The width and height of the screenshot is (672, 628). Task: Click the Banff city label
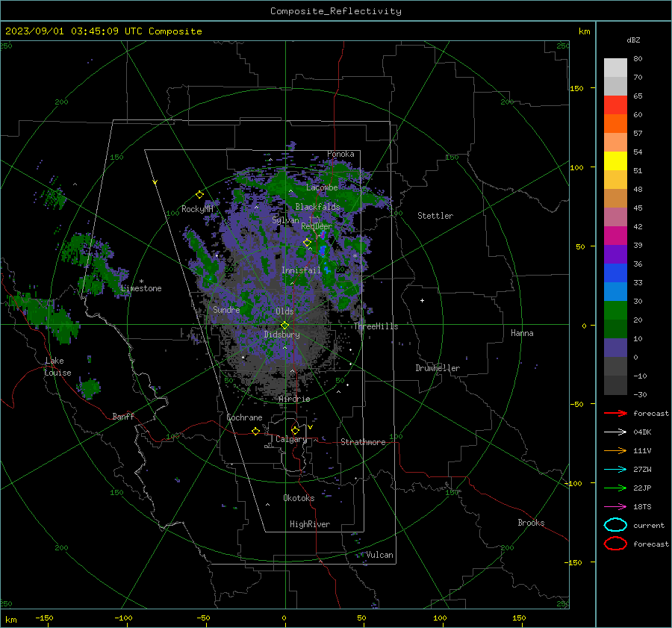pos(123,416)
